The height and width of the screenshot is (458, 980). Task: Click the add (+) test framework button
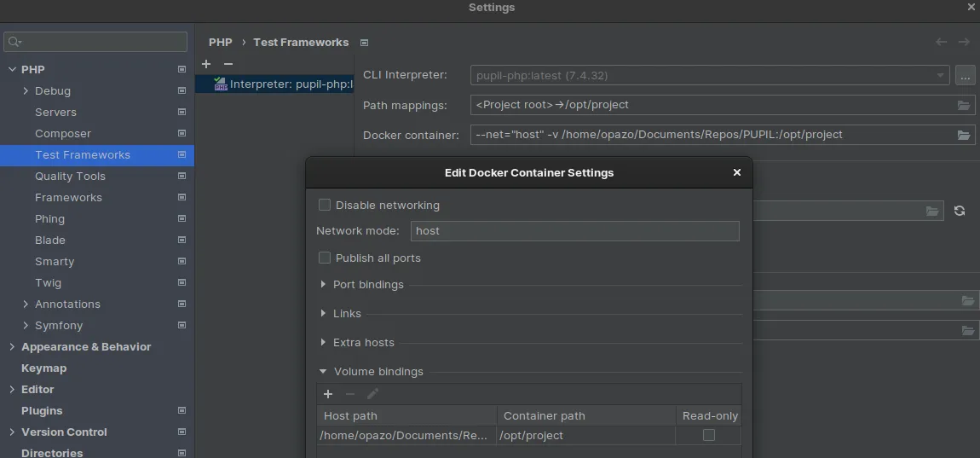pyautogui.click(x=206, y=64)
